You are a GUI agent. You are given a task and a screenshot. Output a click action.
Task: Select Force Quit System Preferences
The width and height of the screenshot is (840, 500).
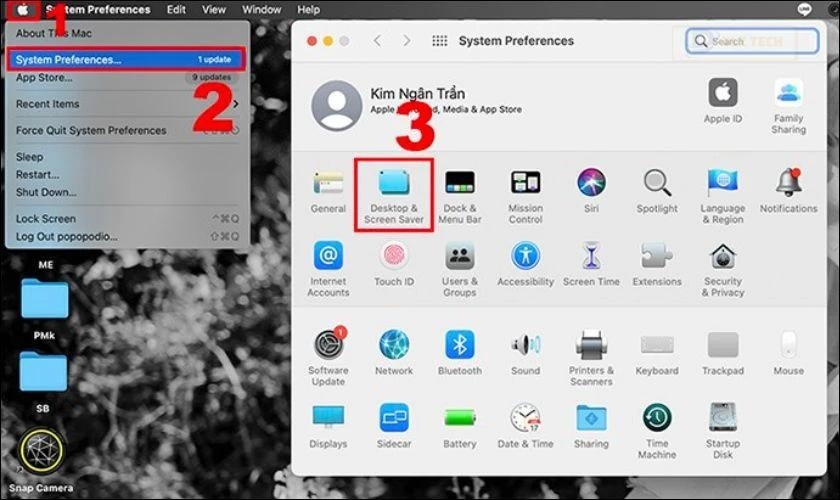click(127, 130)
